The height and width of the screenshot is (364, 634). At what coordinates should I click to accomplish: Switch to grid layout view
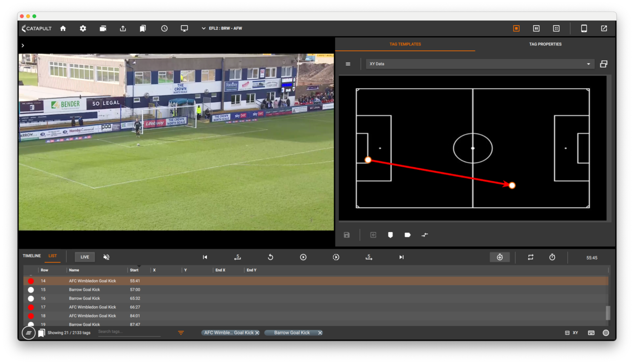click(x=556, y=28)
